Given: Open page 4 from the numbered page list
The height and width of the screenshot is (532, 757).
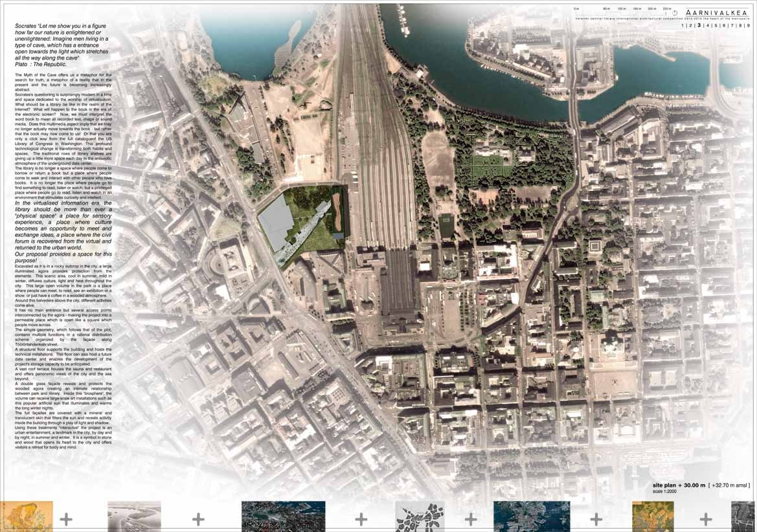Looking at the screenshot, I should pos(707,25).
